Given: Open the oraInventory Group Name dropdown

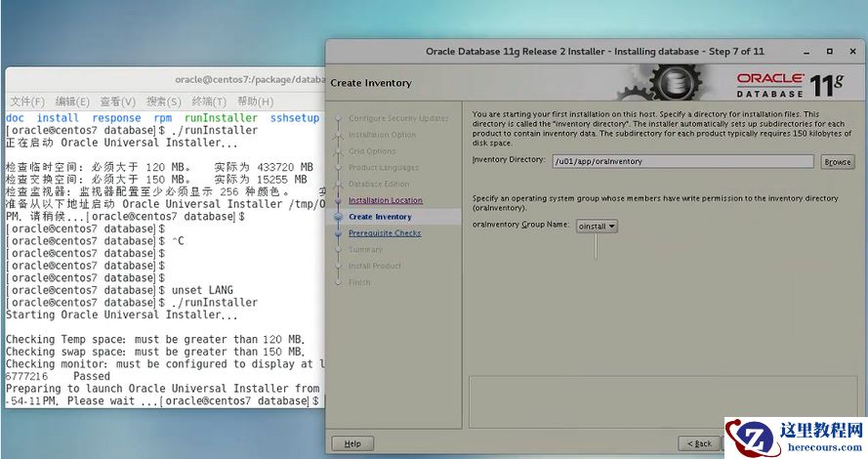Looking at the screenshot, I should click(x=597, y=226).
